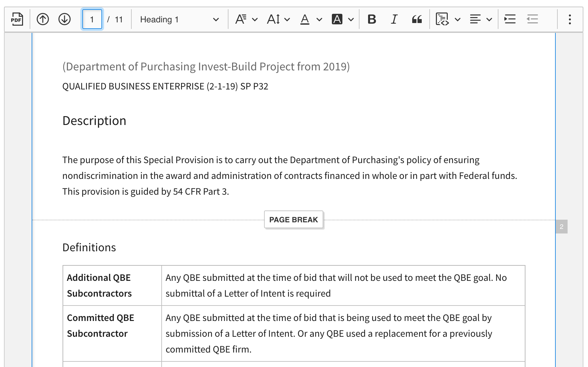Click the font background color icon
The height and width of the screenshot is (367, 588).
click(x=337, y=19)
